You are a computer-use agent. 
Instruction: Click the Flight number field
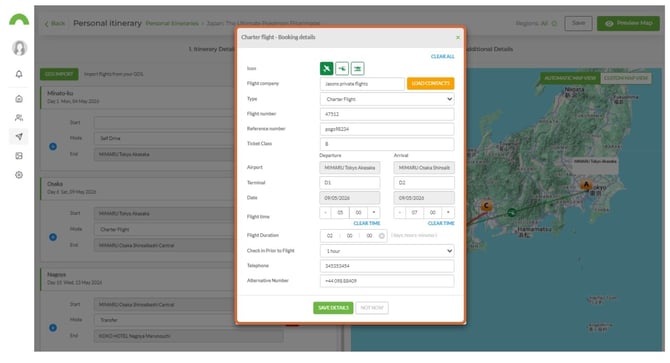(387, 114)
